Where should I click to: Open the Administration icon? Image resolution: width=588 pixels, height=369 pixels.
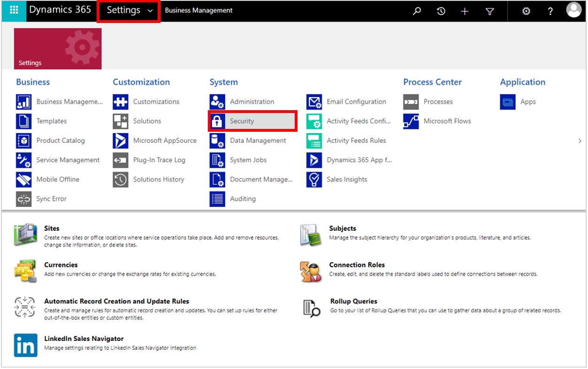(x=217, y=102)
